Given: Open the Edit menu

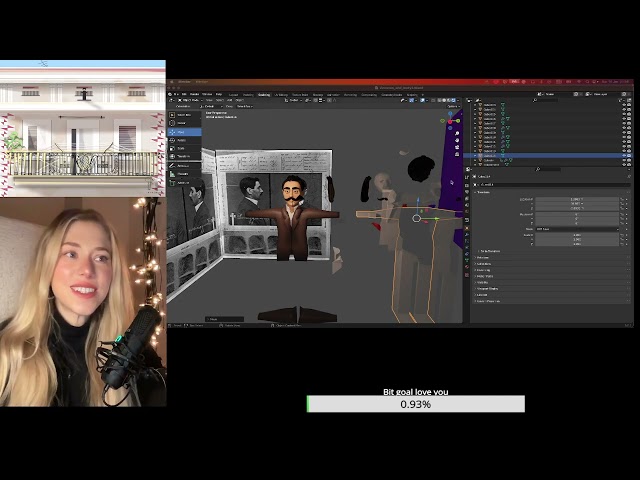Looking at the screenshot, I should tap(184, 94).
